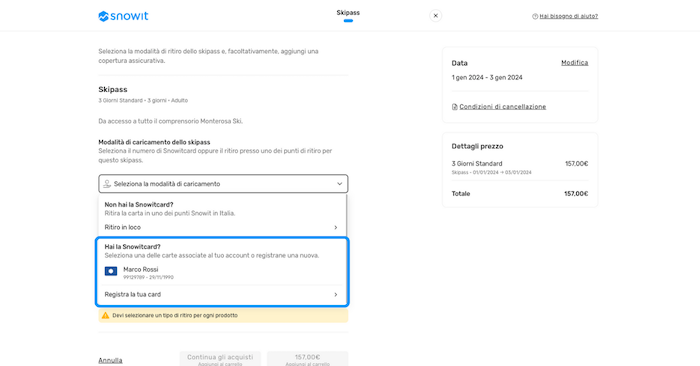Click 'Continua gli acquisti' button
This screenshot has width=700, height=366.
pyautogui.click(x=220, y=359)
